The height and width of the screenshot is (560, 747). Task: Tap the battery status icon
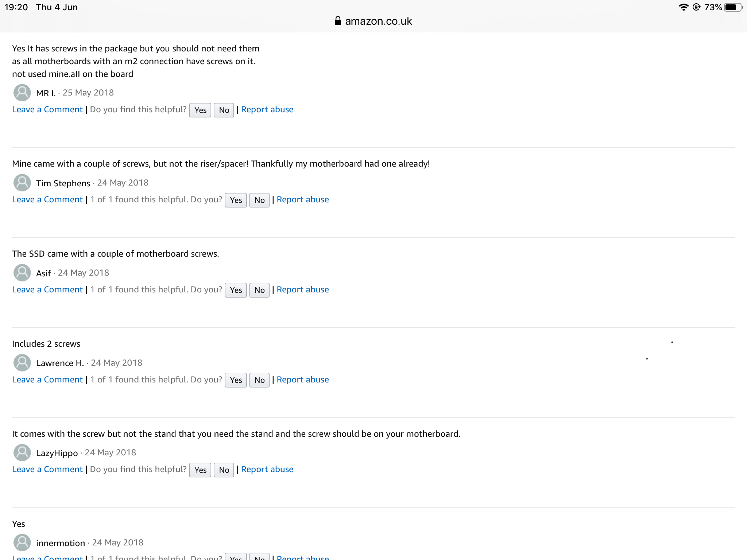[x=733, y=7]
